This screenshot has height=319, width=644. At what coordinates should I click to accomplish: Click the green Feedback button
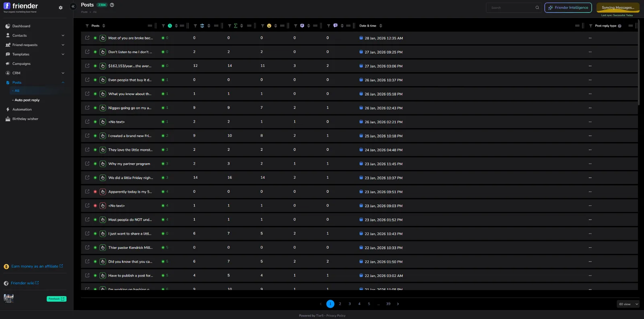pyautogui.click(x=56, y=299)
